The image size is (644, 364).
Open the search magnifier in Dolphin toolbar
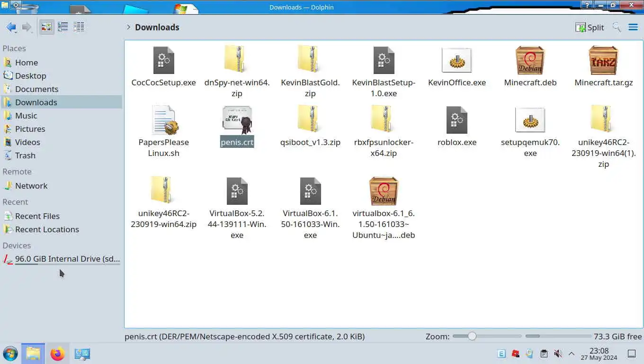click(617, 27)
